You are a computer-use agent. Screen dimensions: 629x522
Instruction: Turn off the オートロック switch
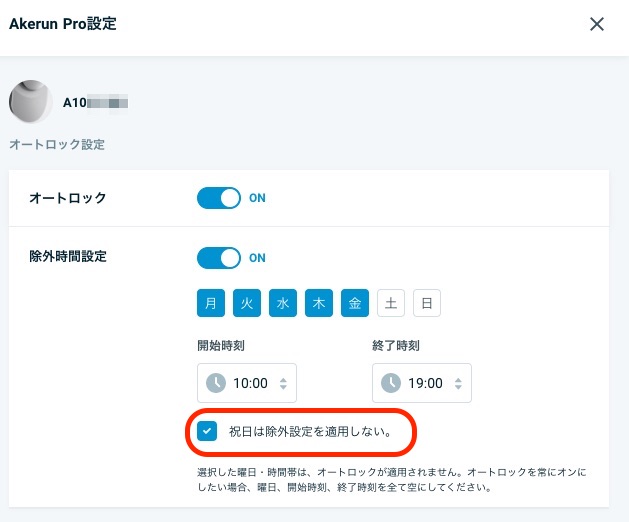[219, 198]
